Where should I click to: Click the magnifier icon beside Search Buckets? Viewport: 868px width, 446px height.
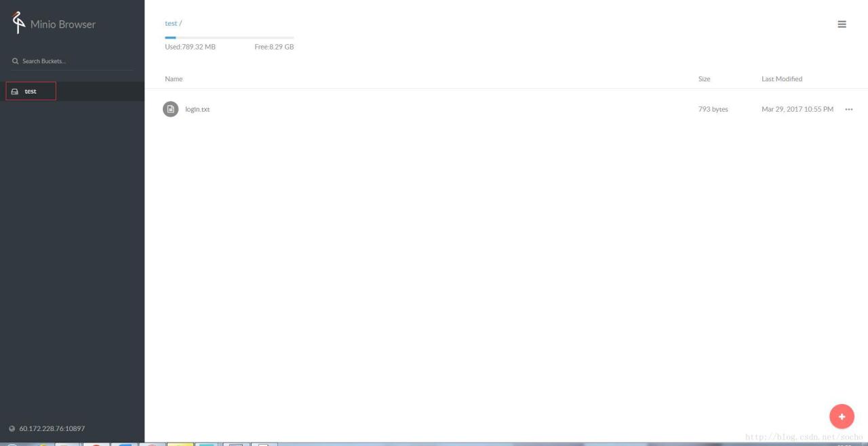15,61
